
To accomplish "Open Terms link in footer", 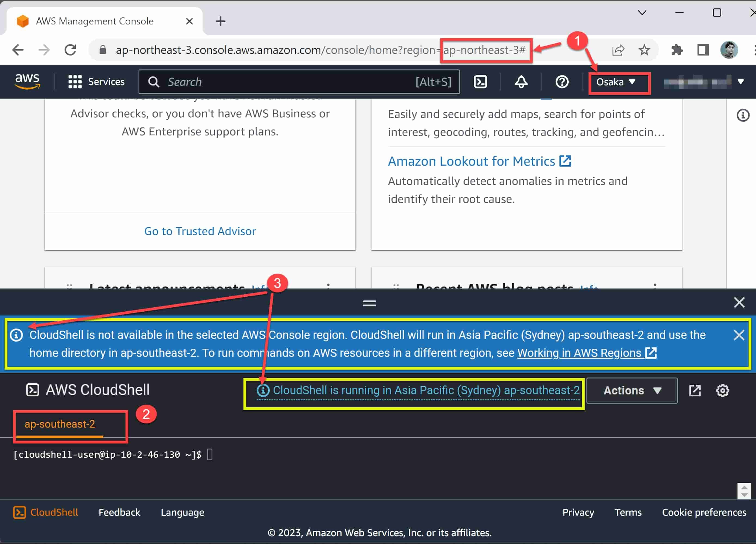I will click(x=628, y=512).
